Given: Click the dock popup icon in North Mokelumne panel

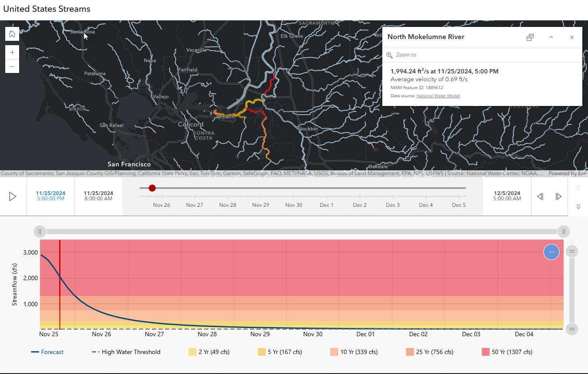Looking at the screenshot, I should (x=530, y=37).
